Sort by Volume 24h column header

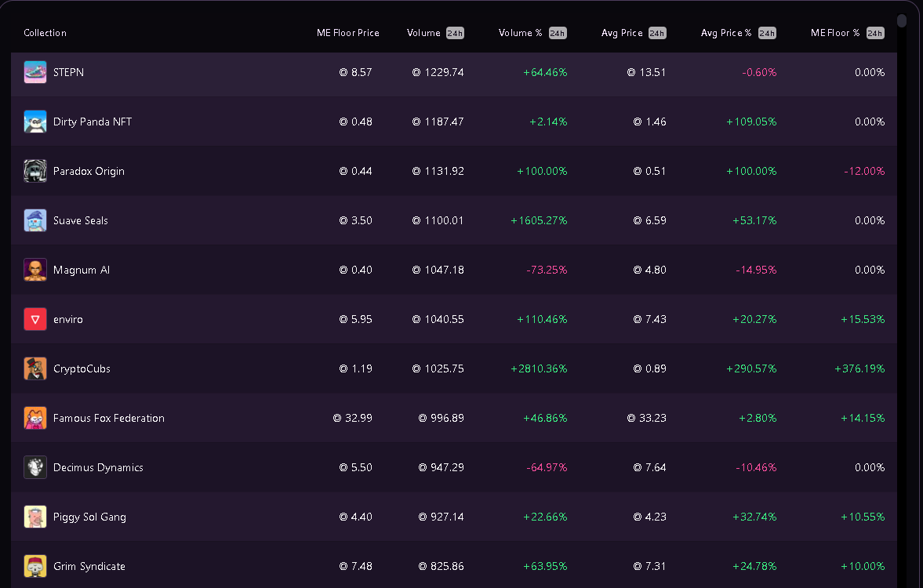click(x=435, y=33)
